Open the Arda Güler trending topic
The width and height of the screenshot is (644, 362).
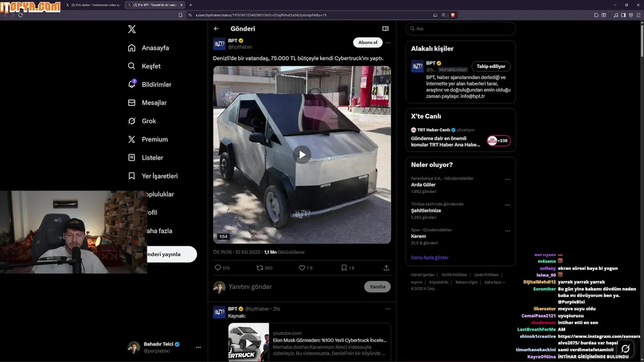[423, 185]
